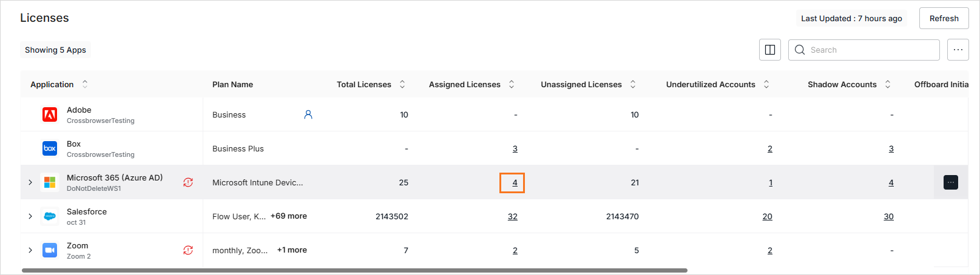Viewport: 980px width, 275px height.
Task: Sort by Shadow Accounts column
Action: (x=888, y=84)
